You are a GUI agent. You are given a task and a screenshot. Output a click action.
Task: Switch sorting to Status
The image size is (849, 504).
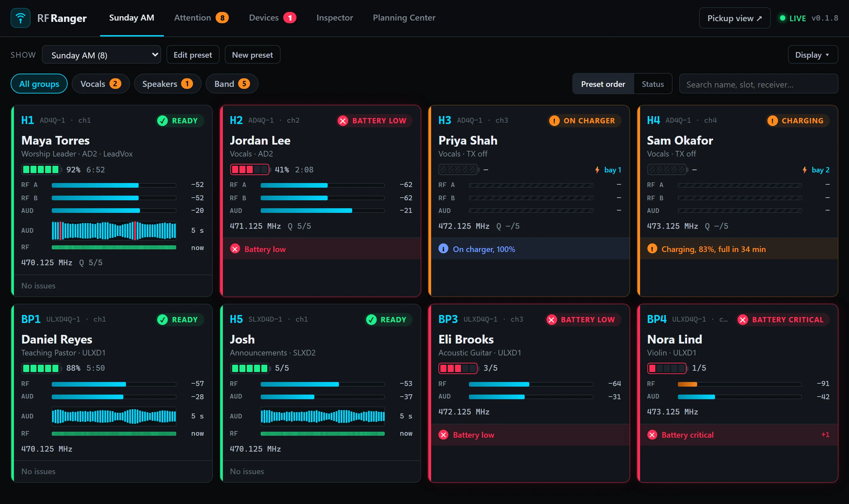[652, 84]
